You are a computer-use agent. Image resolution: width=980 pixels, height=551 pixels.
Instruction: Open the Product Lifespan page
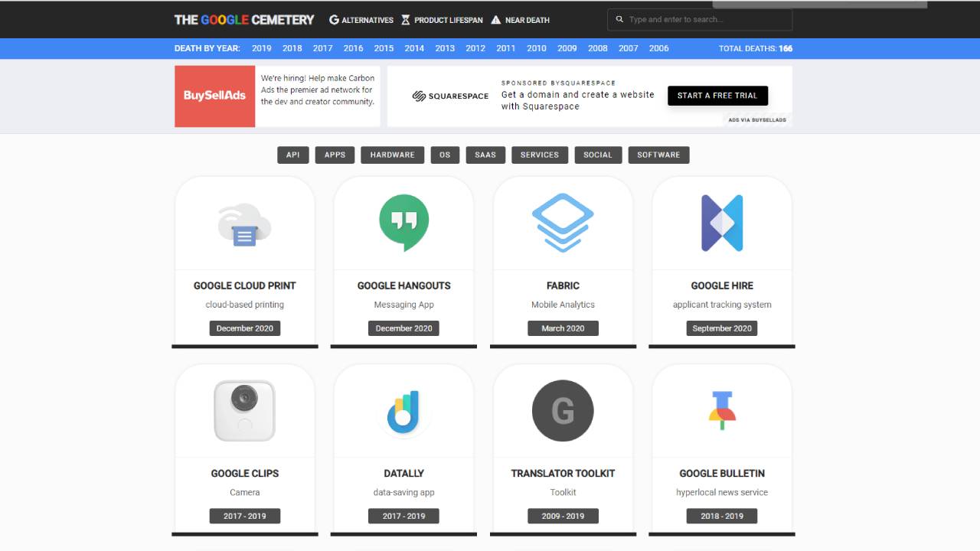tap(443, 20)
